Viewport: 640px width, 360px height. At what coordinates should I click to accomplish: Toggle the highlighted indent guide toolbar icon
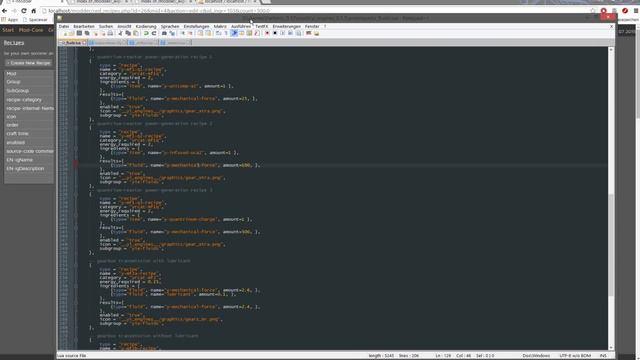tap(234, 33)
